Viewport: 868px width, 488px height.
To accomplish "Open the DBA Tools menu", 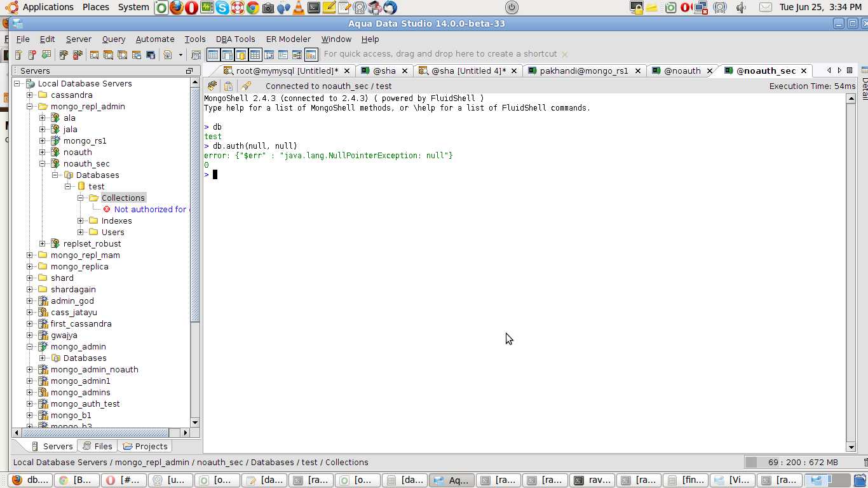I will [x=235, y=39].
